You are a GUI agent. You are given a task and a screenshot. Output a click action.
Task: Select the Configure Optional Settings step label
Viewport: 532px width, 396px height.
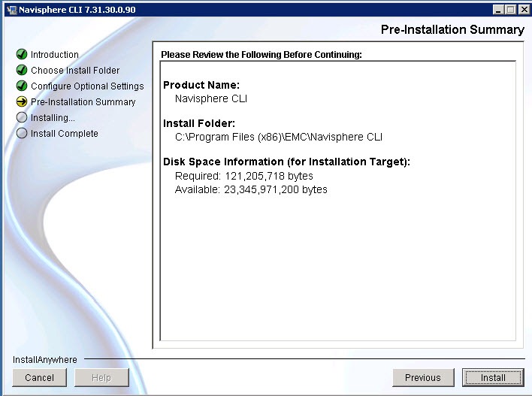coord(86,86)
